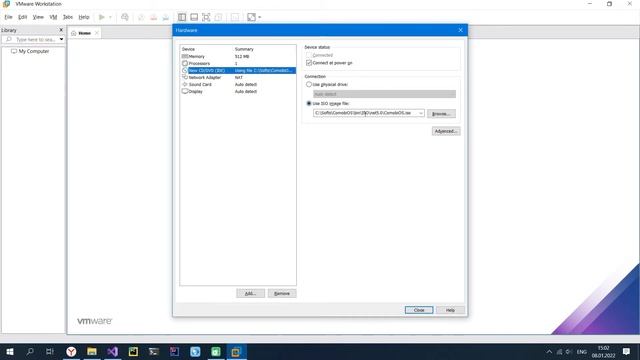Open the Edit menu
Image resolution: width=640 pixels, height=360 pixels.
(x=22, y=17)
